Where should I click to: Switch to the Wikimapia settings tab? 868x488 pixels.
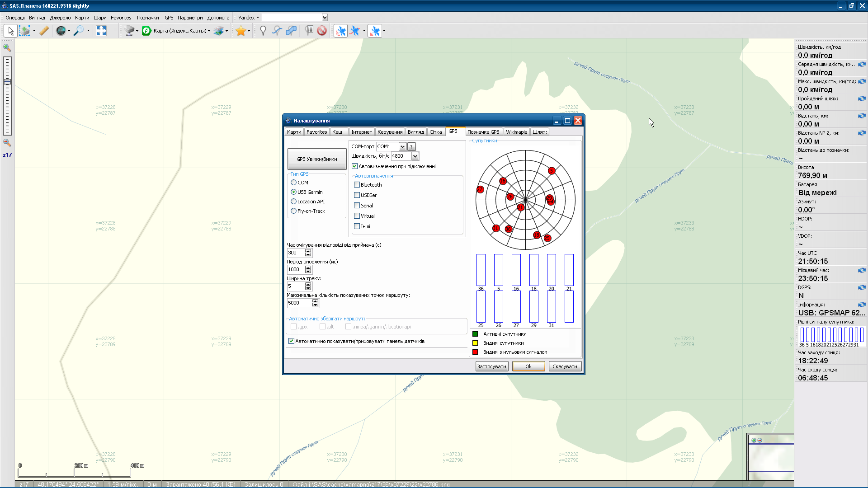click(516, 132)
